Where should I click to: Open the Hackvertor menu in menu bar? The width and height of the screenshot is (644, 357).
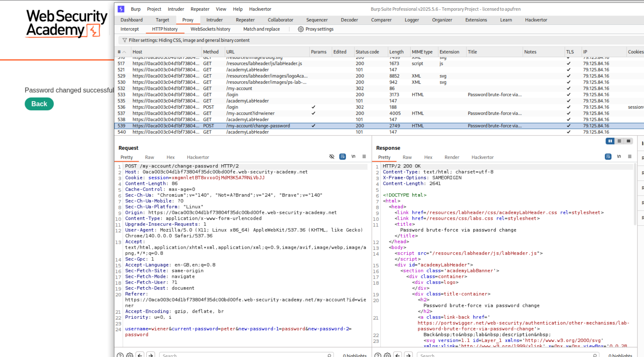point(260,9)
